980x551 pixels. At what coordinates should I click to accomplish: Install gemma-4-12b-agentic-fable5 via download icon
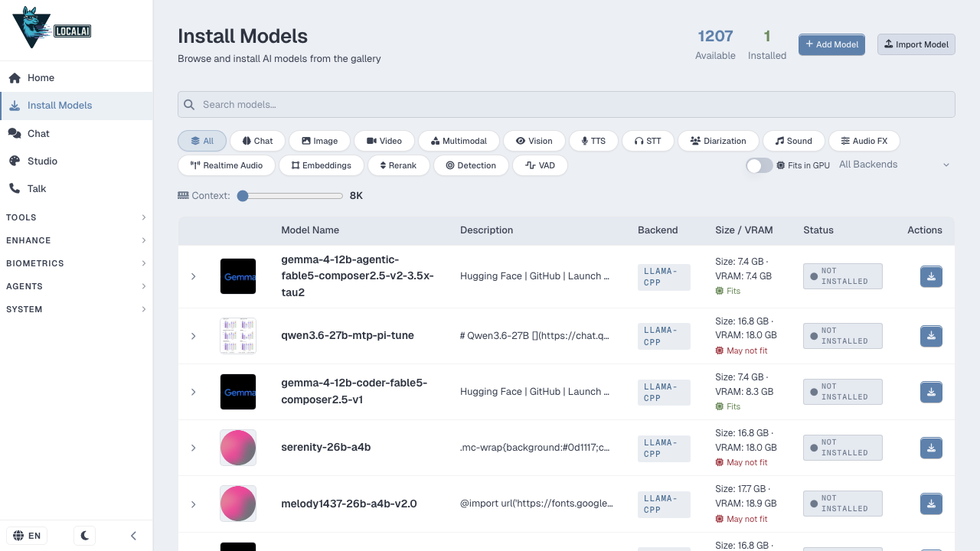931,276
